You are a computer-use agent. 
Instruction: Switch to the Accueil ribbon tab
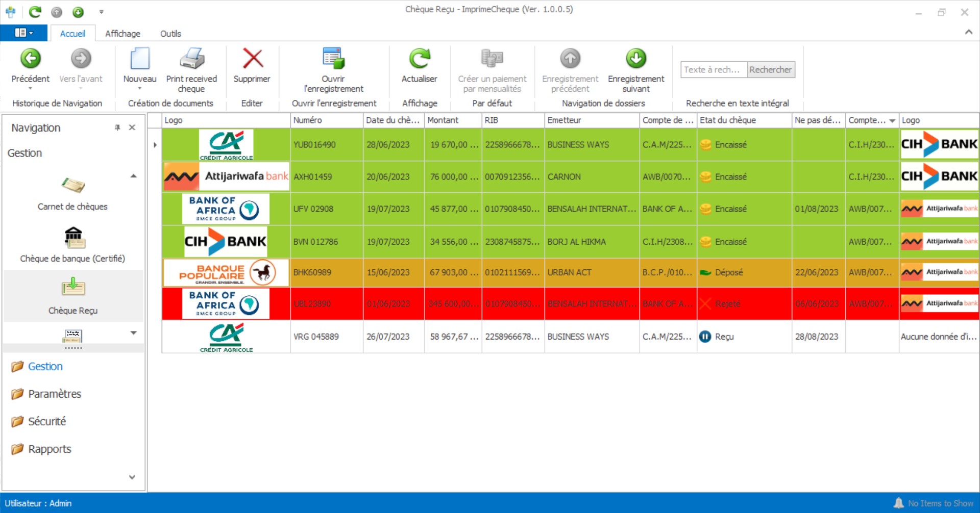click(x=72, y=34)
